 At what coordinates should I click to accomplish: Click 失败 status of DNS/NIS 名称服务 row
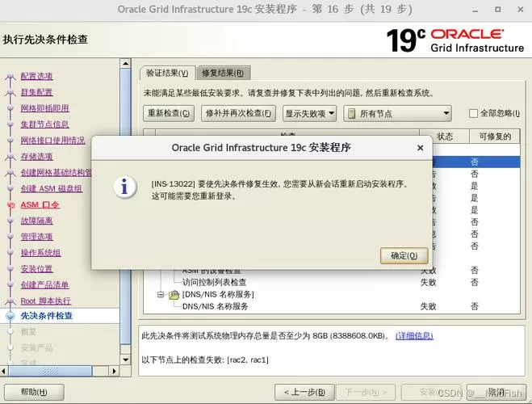[428, 306]
